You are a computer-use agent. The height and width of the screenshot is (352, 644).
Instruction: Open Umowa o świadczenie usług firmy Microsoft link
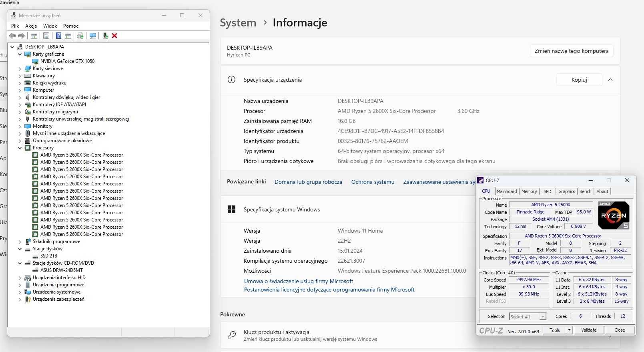tap(299, 281)
